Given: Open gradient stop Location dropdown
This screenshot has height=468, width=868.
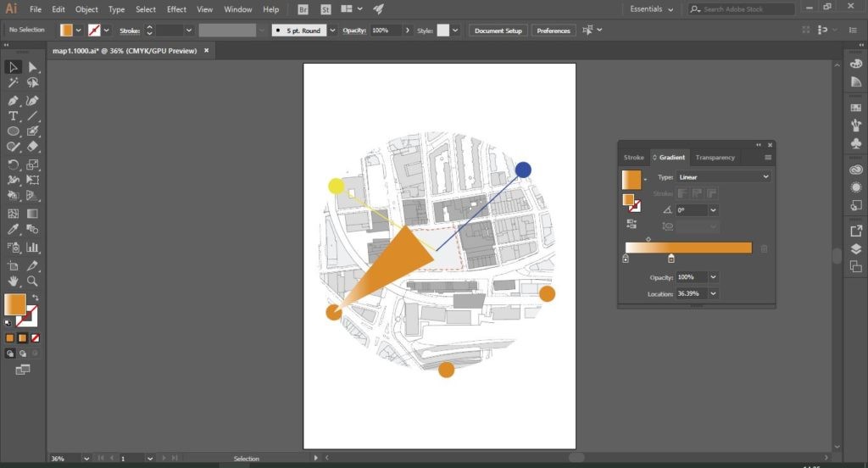Looking at the screenshot, I should click(713, 293).
